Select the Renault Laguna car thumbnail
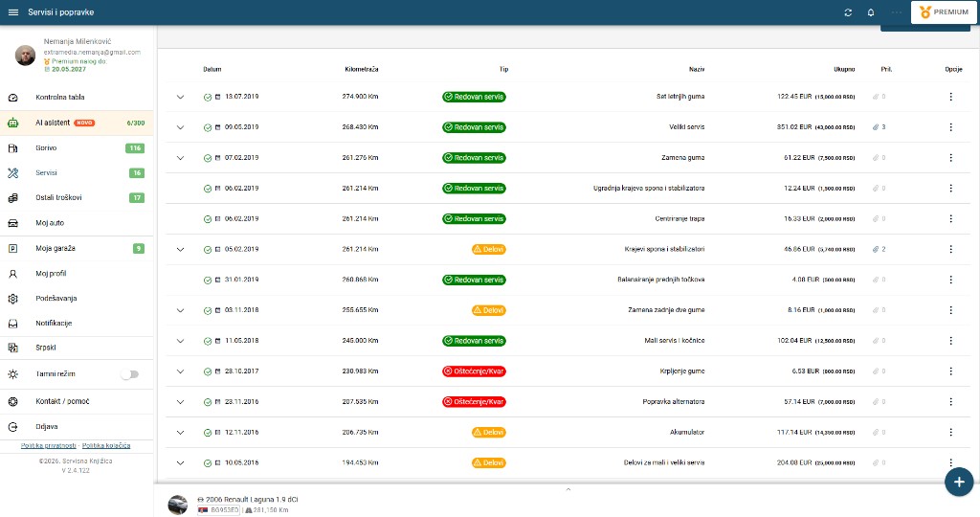Screen dimensions: 980x517 pos(177,505)
